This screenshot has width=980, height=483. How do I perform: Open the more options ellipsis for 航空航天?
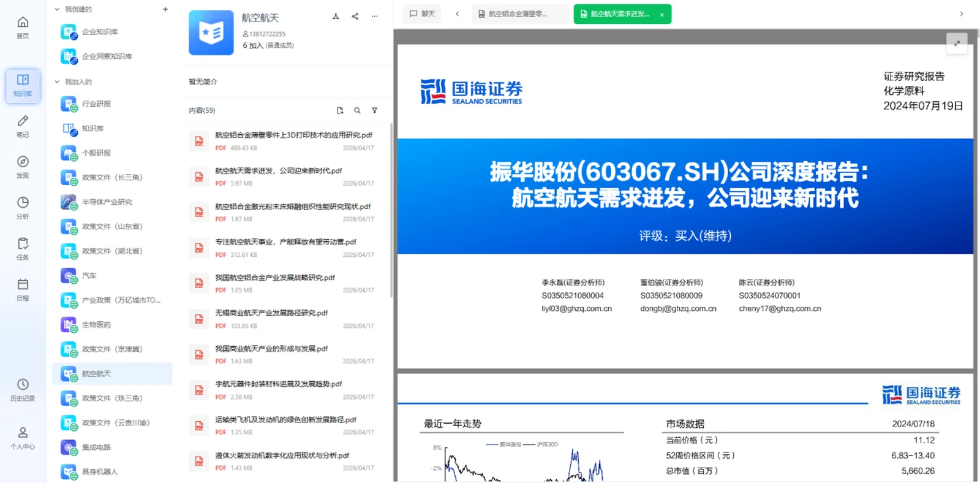tap(374, 17)
